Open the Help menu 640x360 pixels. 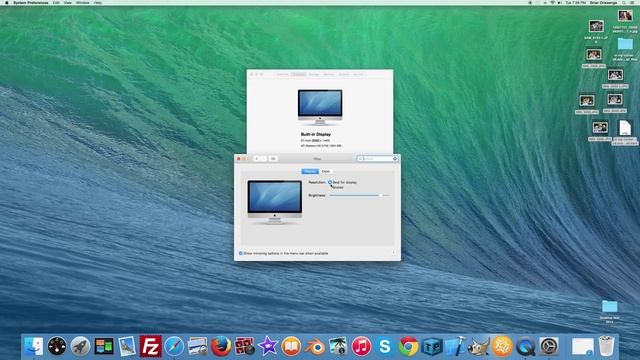point(98,2)
